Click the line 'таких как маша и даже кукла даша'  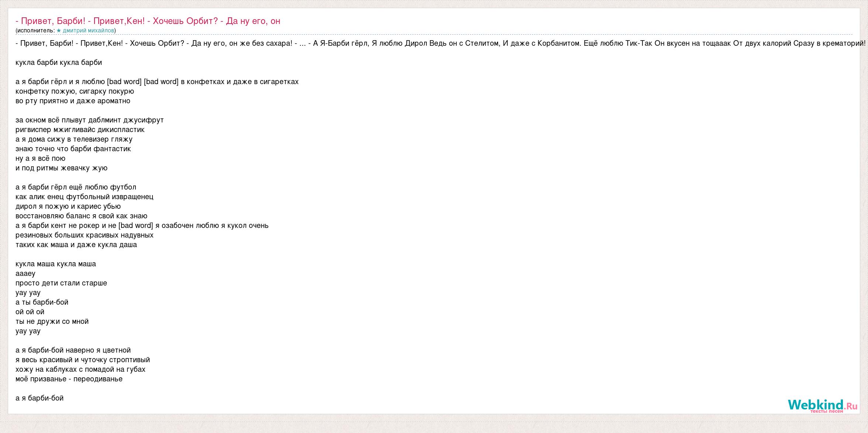76,245
